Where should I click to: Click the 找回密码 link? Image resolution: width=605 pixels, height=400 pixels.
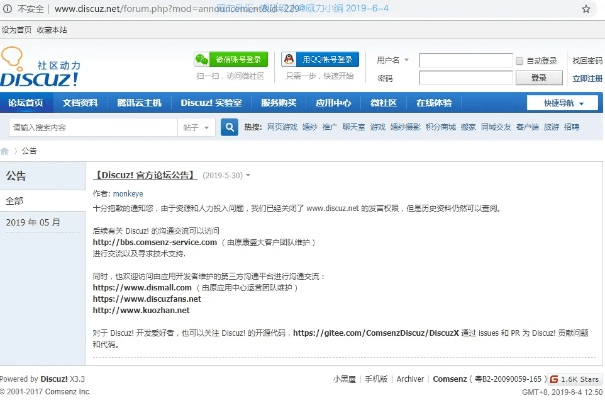[x=587, y=61]
